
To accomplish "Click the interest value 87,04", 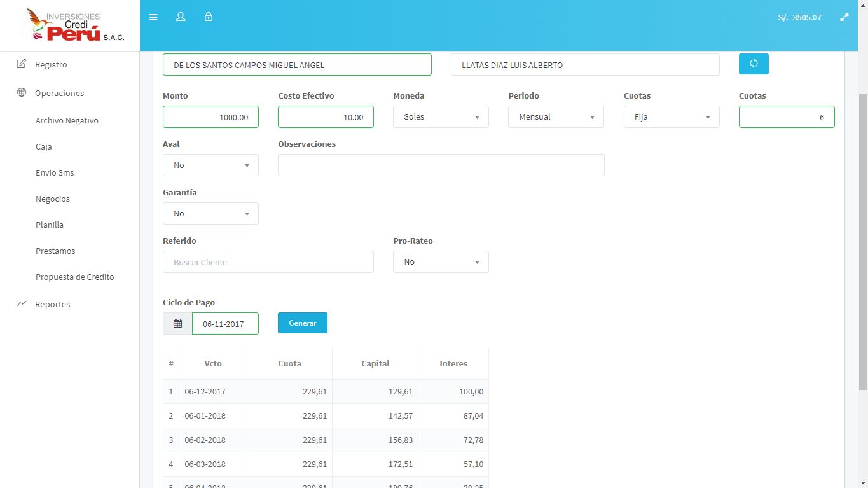I will coord(473,416).
